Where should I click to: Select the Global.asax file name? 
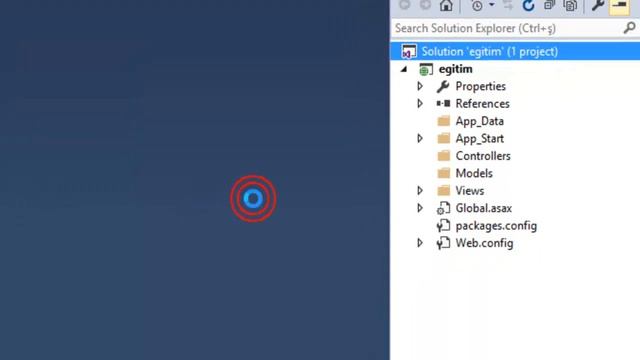click(484, 208)
